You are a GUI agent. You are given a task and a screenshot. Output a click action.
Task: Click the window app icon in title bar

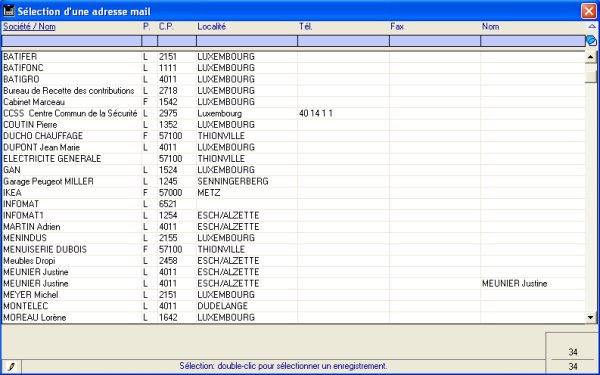8,10
